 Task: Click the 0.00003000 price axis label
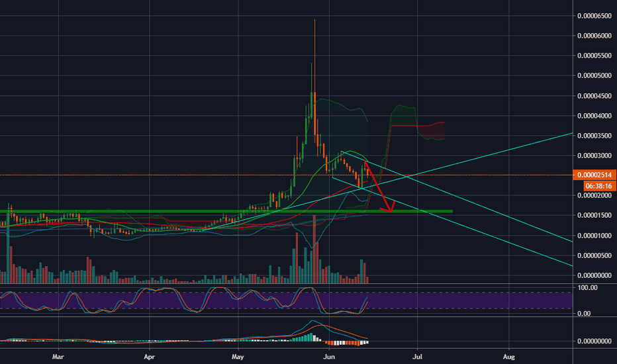tap(594, 156)
